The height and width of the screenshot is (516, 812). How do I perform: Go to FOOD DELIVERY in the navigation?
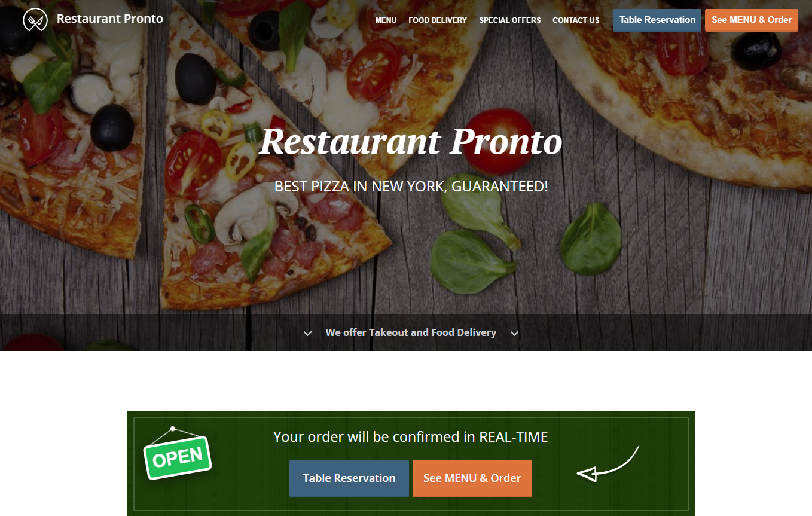438,20
